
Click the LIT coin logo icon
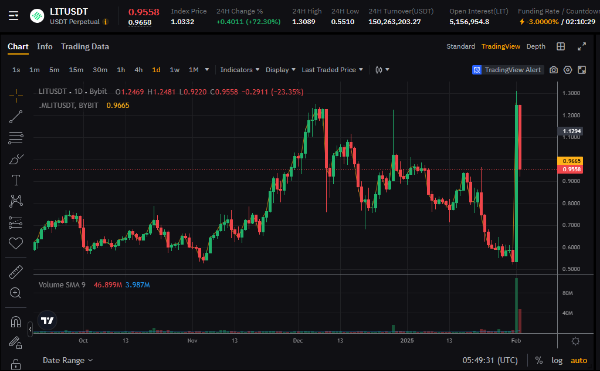click(37, 16)
